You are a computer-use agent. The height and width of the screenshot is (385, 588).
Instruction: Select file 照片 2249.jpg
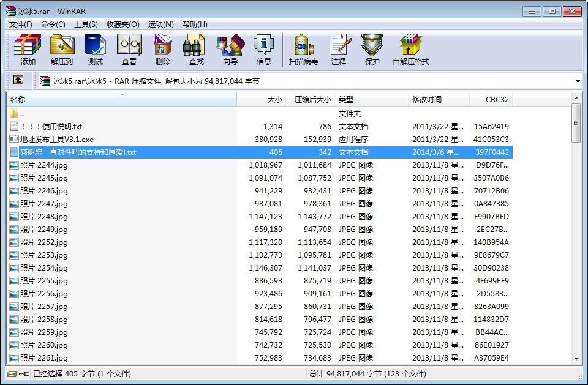tap(260, 230)
